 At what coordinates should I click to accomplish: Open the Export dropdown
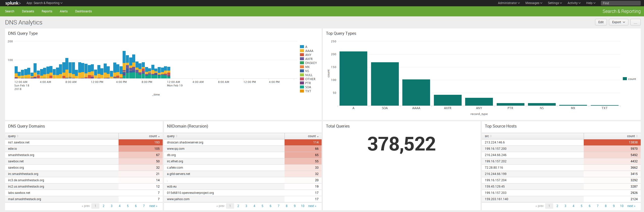pyautogui.click(x=618, y=22)
